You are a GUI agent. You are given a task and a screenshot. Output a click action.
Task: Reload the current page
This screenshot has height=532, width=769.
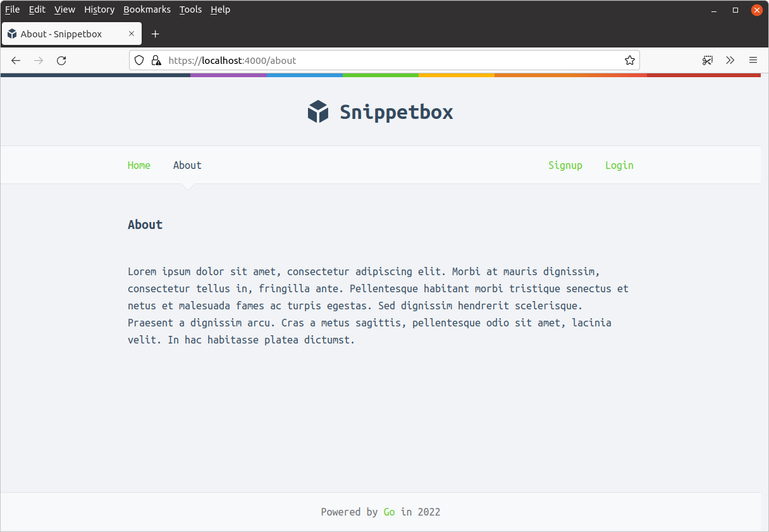point(61,61)
